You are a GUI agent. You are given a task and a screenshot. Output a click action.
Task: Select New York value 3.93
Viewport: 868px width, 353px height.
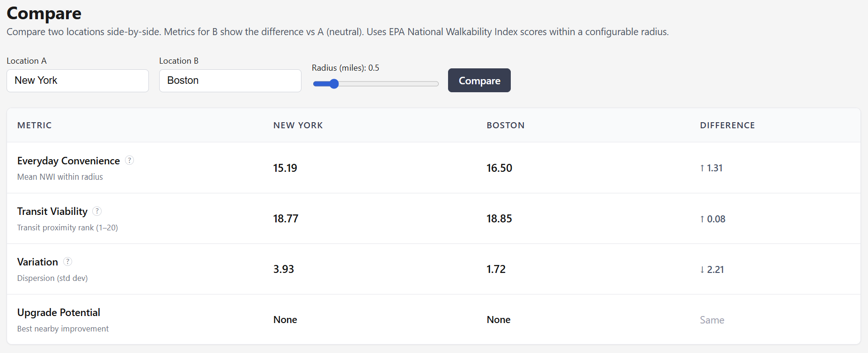[x=284, y=269]
